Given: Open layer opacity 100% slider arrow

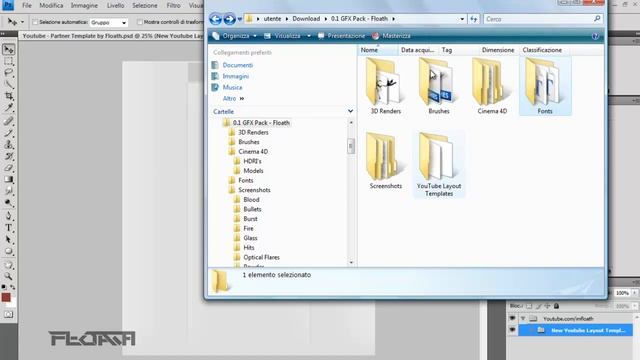Looking at the screenshot, I should tap(635, 293).
